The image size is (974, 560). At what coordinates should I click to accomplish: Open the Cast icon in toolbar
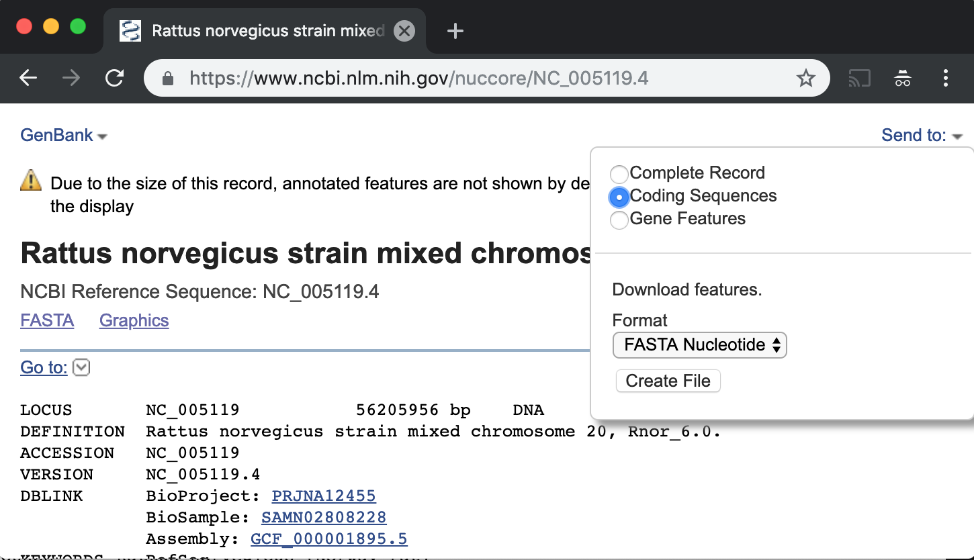click(859, 79)
